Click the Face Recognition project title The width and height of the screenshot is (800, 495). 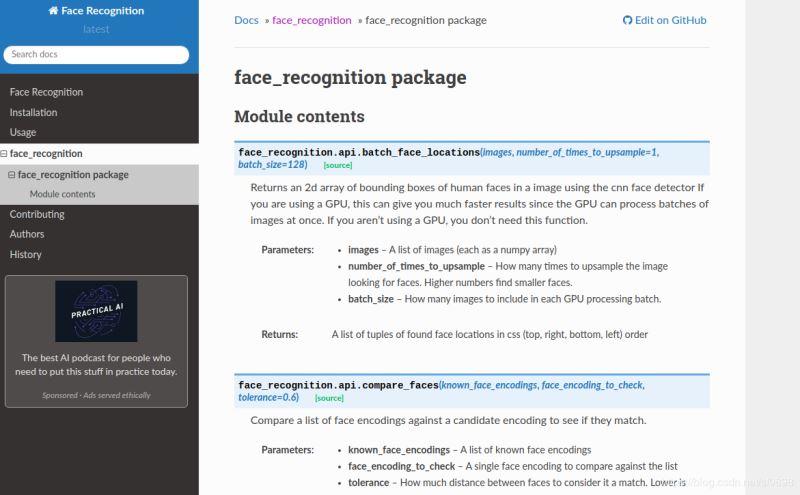point(102,11)
